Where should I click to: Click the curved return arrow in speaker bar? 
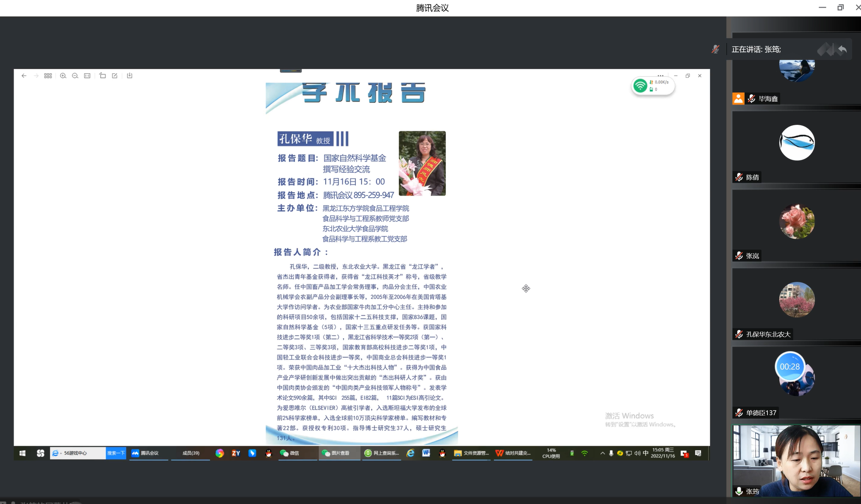pos(842,50)
